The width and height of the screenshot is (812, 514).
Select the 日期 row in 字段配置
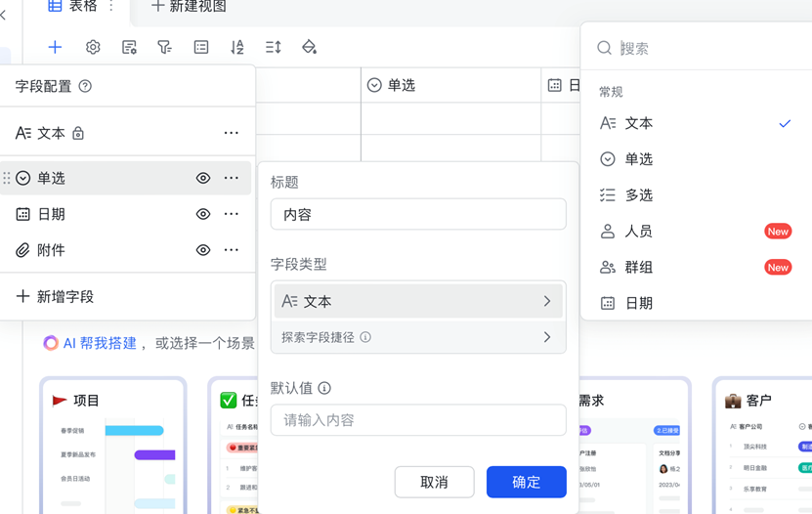[126, 214]
